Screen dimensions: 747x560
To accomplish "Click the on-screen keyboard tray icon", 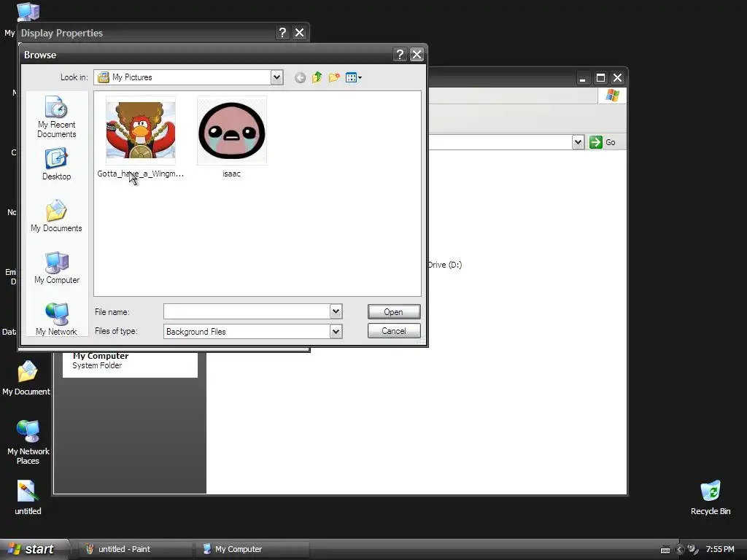I will click(x=665, y=550).
